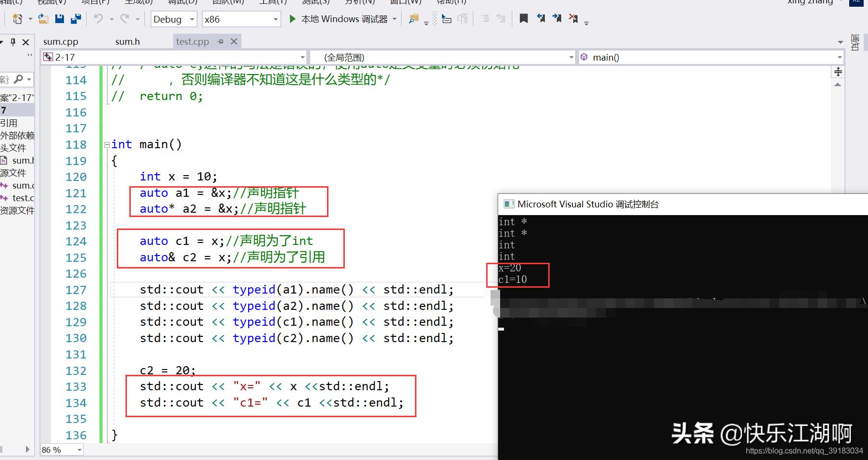Screen dimensions: 868x460
Task: Collapse the main() function outline
Action: tap(107, 144)
